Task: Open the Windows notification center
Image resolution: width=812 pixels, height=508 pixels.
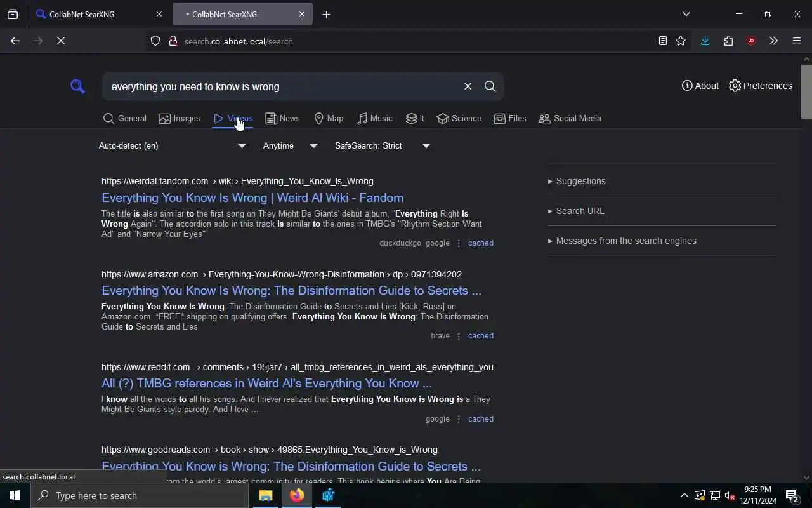Action: pos(792,495)
